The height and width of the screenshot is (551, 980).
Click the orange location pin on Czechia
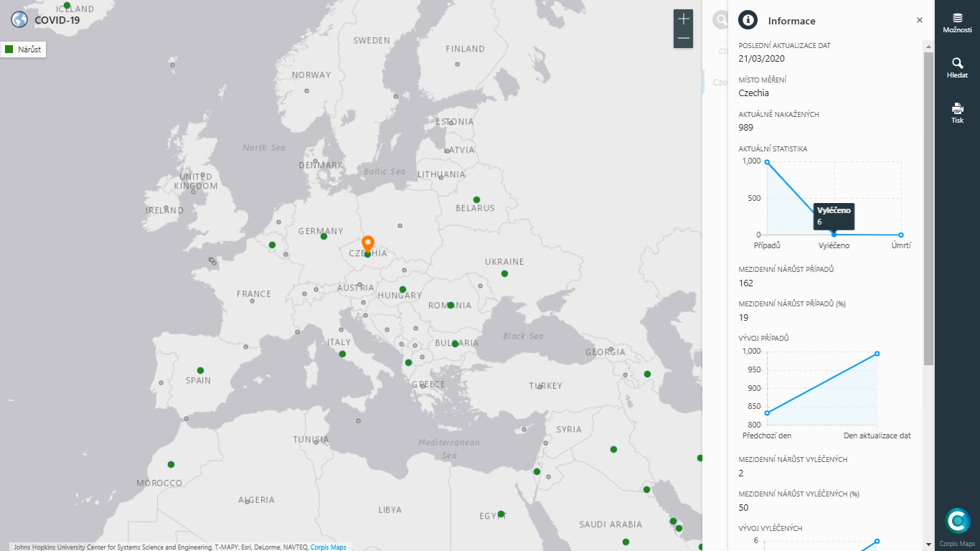[x=367, y=244]
